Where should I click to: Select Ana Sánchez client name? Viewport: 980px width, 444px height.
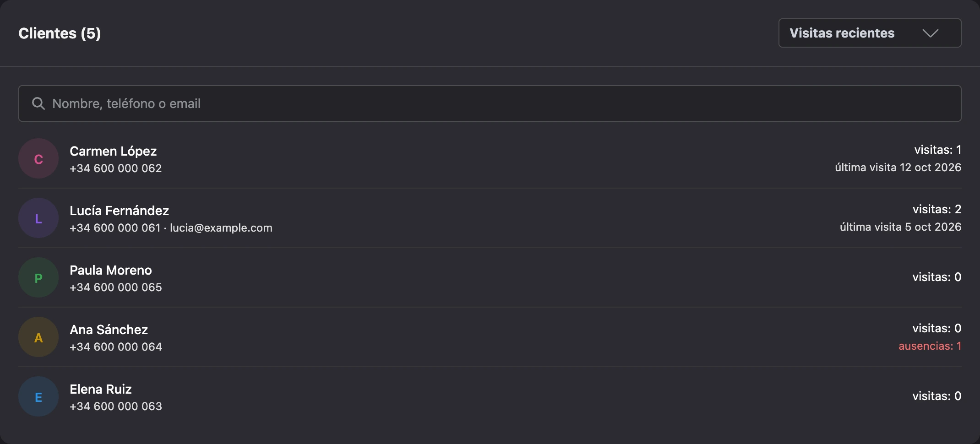pos(109,330)
